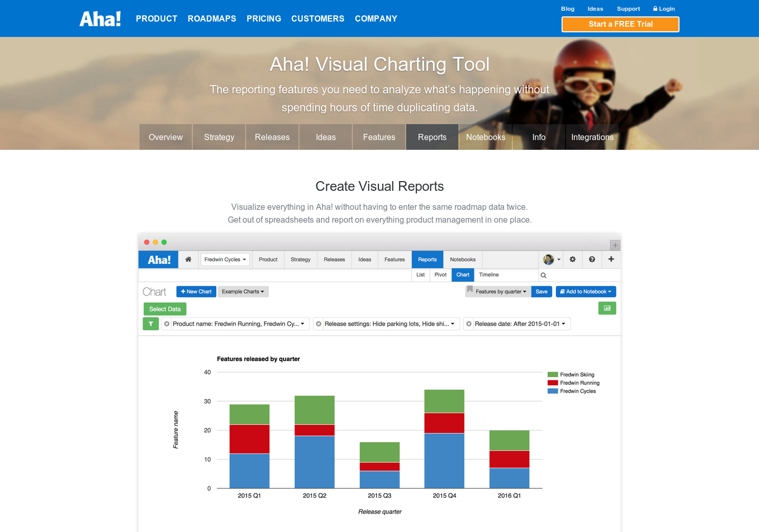Viewport: 759px width, 532px height.
Task: Switch to the Releases hero tab
Action: 272,137
